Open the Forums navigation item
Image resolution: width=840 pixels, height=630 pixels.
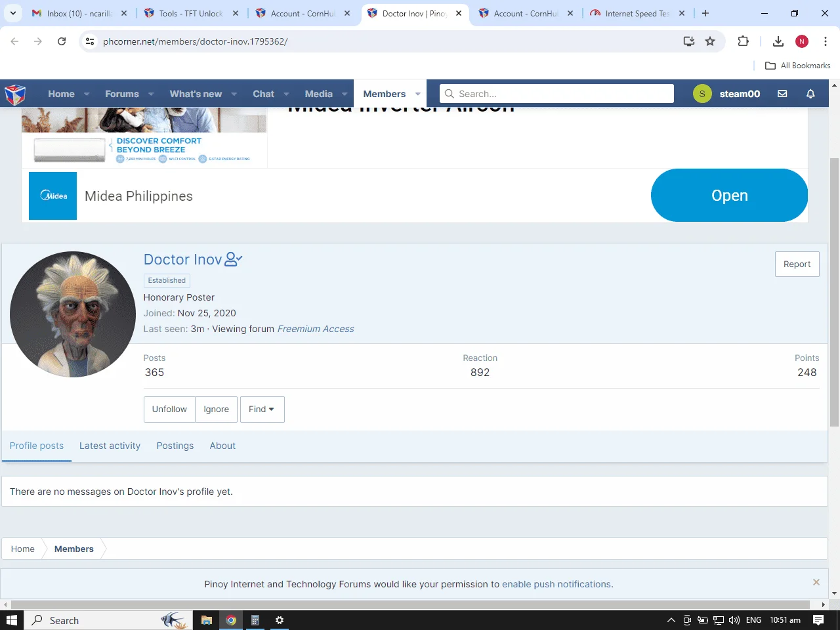pyautogui.click(x=122, y=94)
